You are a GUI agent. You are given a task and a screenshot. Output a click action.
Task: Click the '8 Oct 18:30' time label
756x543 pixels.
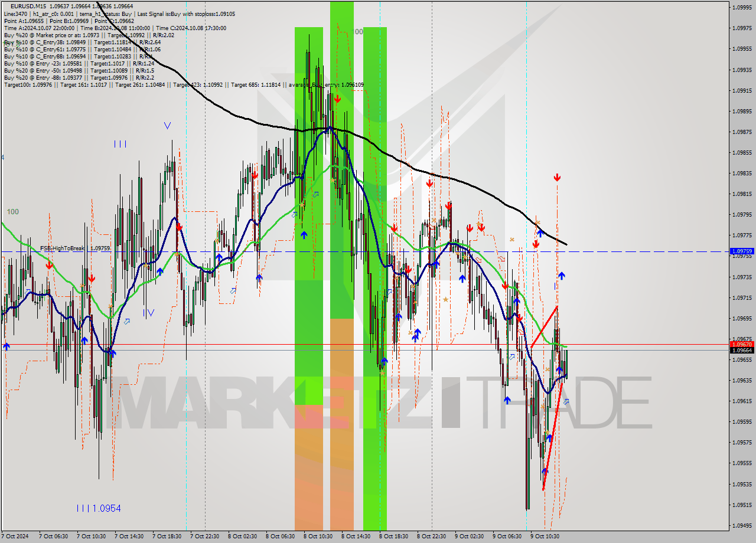393,537
